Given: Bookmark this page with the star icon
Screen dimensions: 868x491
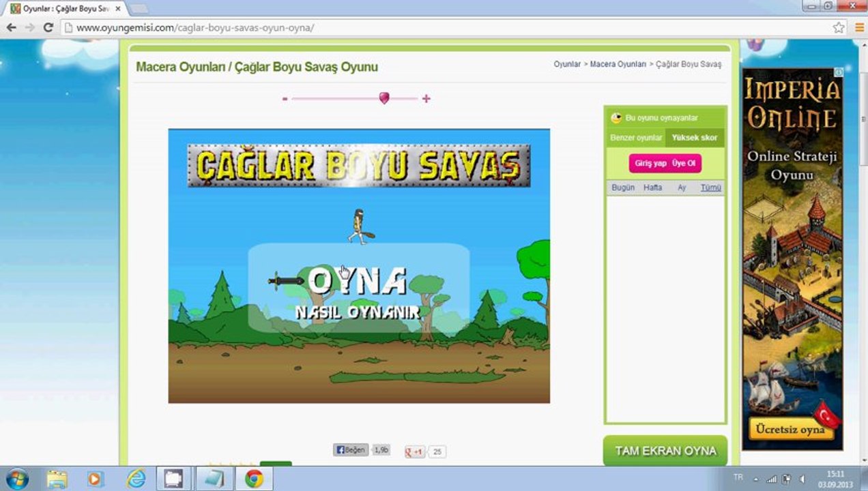Looking at the screenshot, I should tap(839, 28).
